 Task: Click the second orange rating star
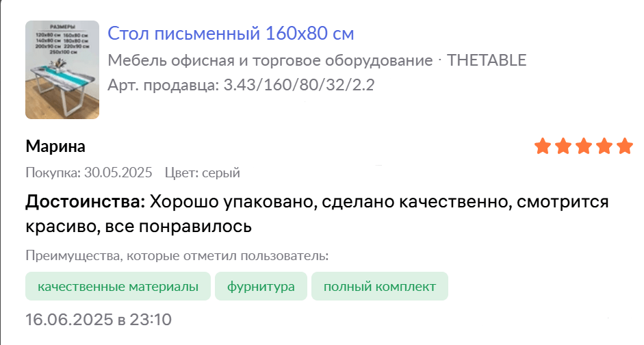pyautogui.click(x=563, y=146)
